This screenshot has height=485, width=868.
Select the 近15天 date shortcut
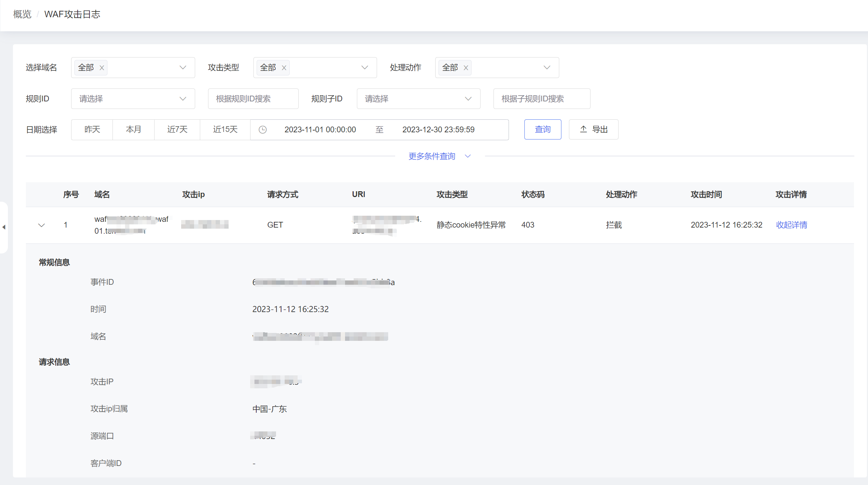tap(225, 129)
